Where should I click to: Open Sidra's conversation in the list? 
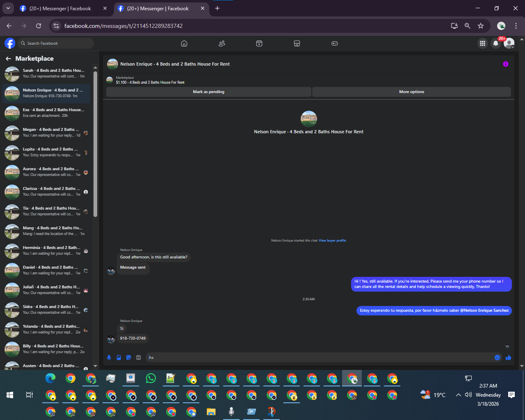coord(46,310)
